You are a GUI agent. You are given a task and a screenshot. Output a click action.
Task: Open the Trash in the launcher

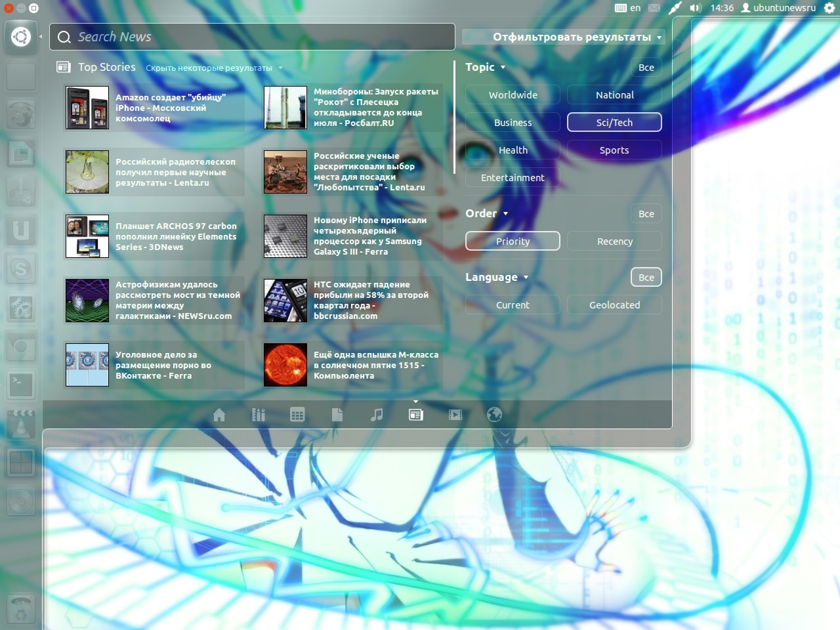[21, 610]
